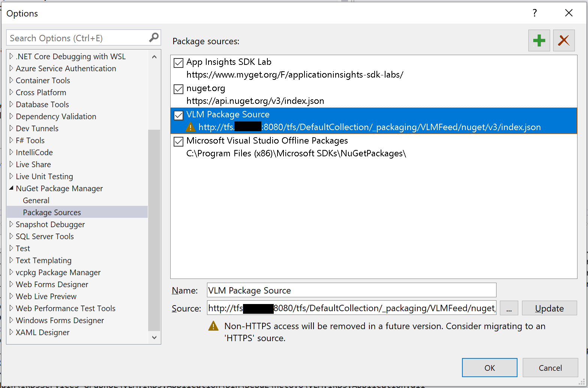This screenshot has width=588, height=388.
Task: Expand Azure Service Authentication node
Action: click(11, 68)
